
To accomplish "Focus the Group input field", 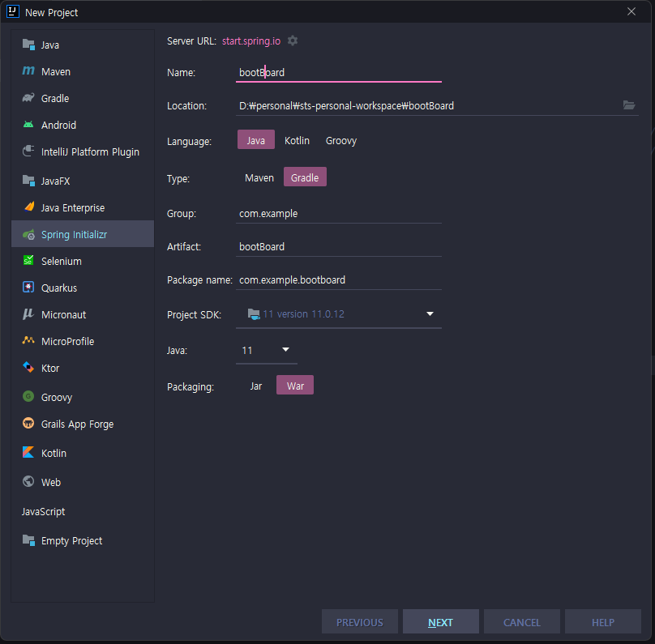I will pos(339,214).
